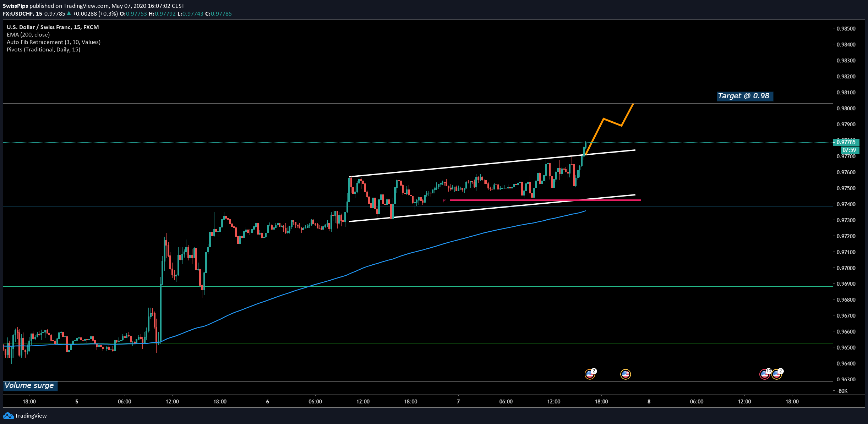Viewport: 868px width, 424px height.
Task: Click the high value 'H:0.97792' in the header
Action: click(162, 13)
